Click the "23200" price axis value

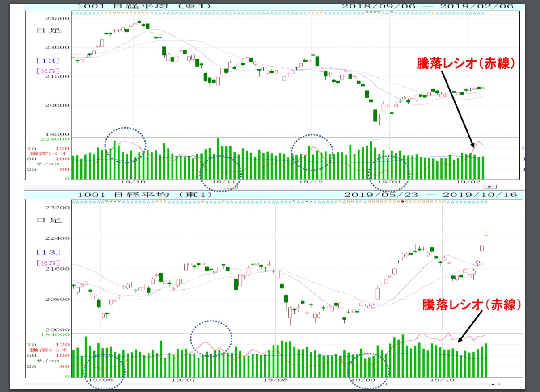[58, 208]
